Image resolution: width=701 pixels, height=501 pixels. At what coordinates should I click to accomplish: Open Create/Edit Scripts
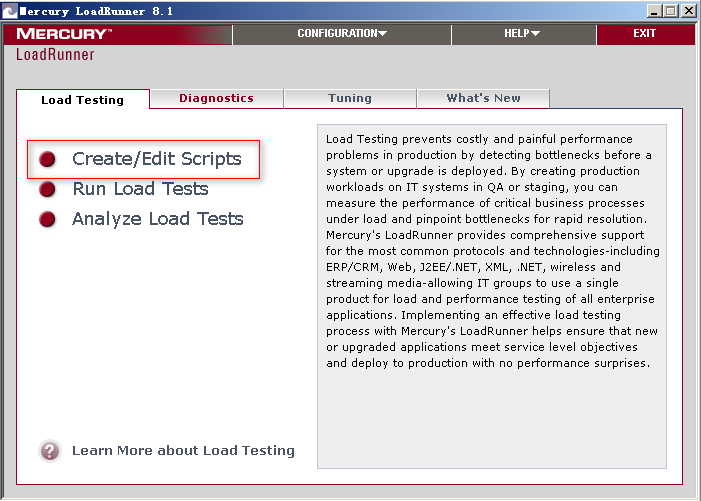click(x=157, y=159)
